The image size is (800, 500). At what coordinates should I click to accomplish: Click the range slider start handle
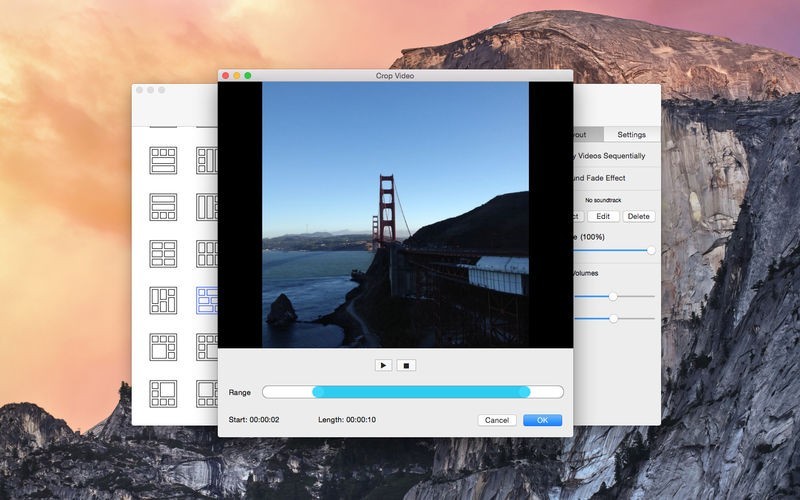pyautogui.click(x=319, y=392)
